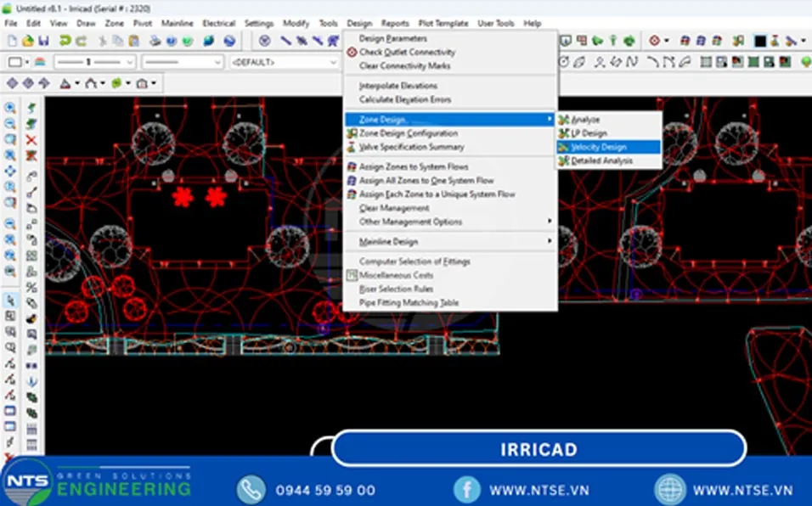This screenshot has width=812, height=506.
Task: Select the Zoom In magnifier tool
Action: pyautogui.click(x=10, y=108)
